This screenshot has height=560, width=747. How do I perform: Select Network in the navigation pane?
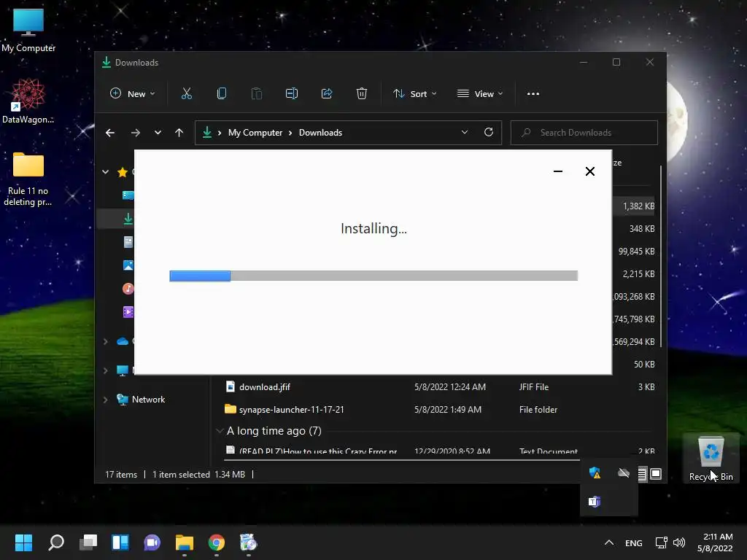148,400
